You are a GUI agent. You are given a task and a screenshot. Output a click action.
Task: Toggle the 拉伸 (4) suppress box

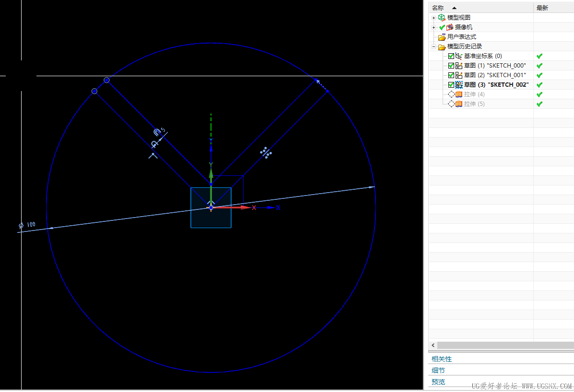pos(451,94)
